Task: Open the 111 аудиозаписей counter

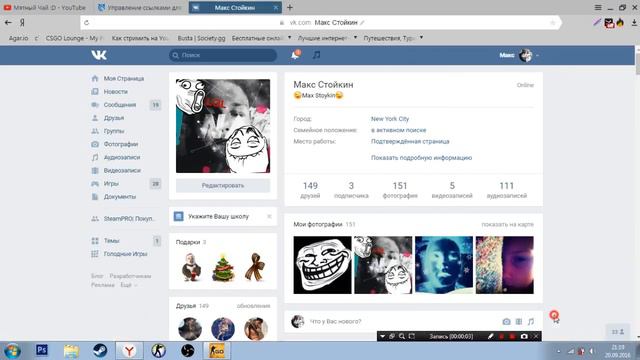Action: 507,190
